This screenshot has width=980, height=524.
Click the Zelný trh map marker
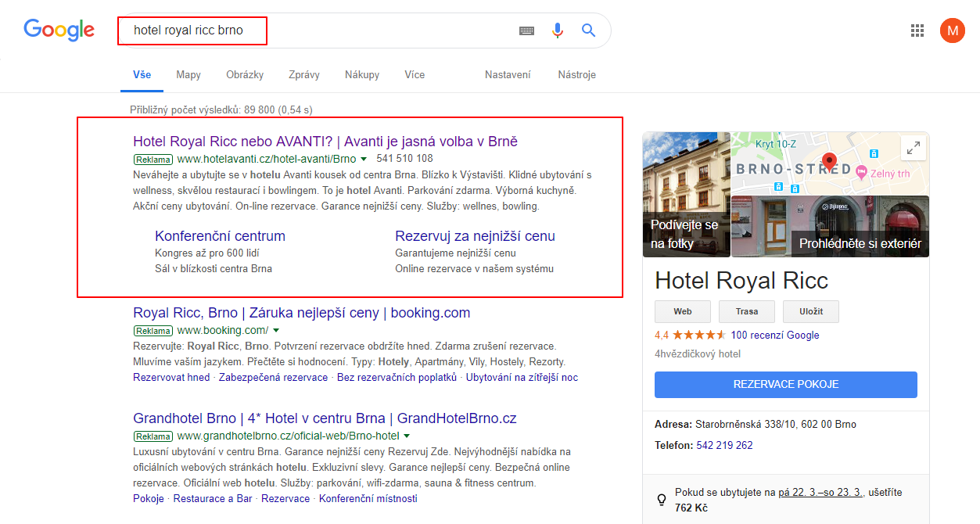click(861, 171)
